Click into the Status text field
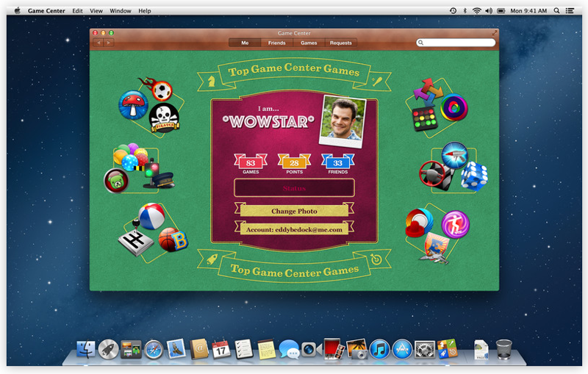The image size is (588, 374). pos(295,188)
